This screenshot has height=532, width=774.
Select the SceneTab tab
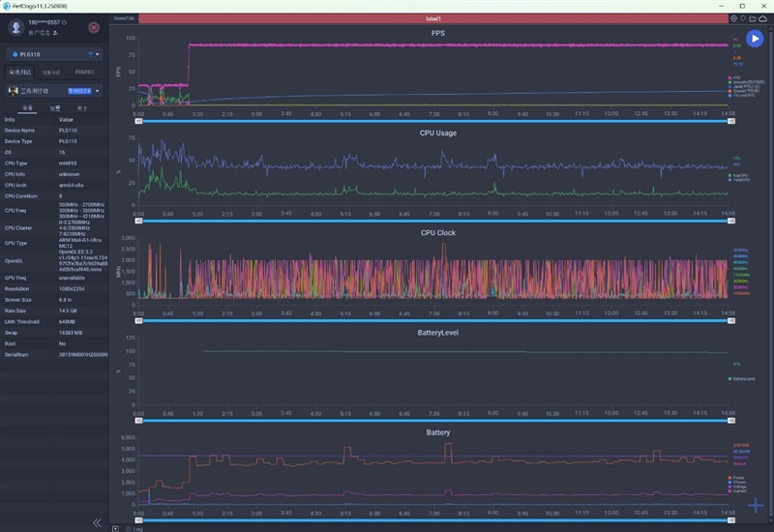tap(124, 18)
